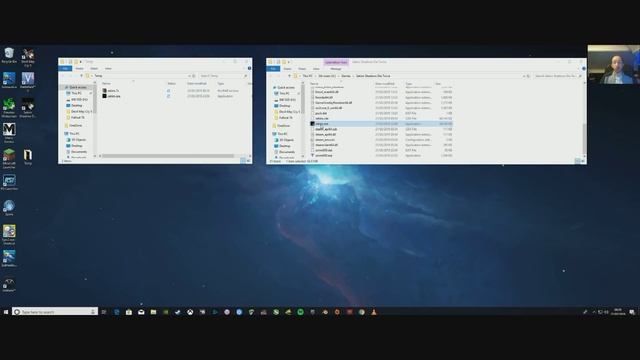Sort by Size column in the Sekiro window
640x360 pixels.
point(438,84)
